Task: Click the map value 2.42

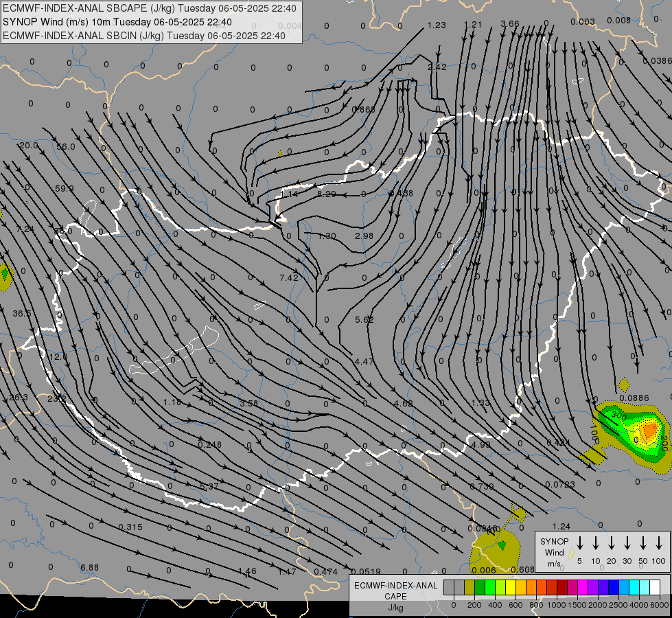Action: click(x=437, y=67)
